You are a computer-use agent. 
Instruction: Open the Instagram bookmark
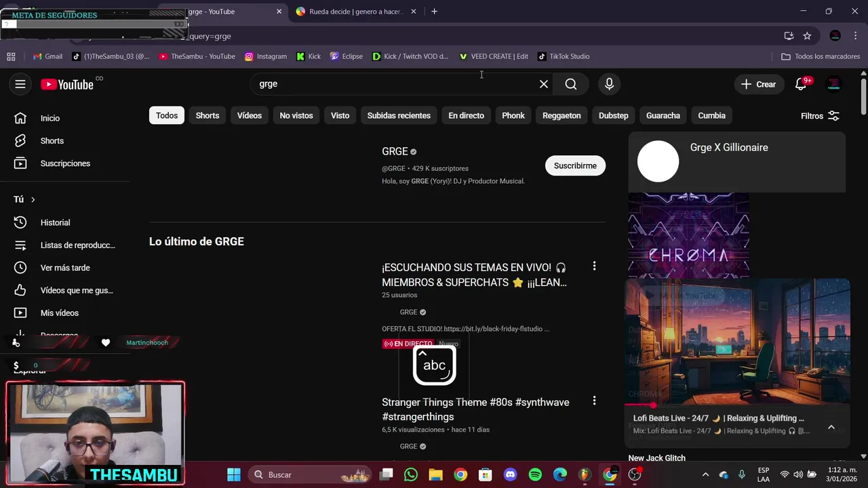(x=266, y=56)
